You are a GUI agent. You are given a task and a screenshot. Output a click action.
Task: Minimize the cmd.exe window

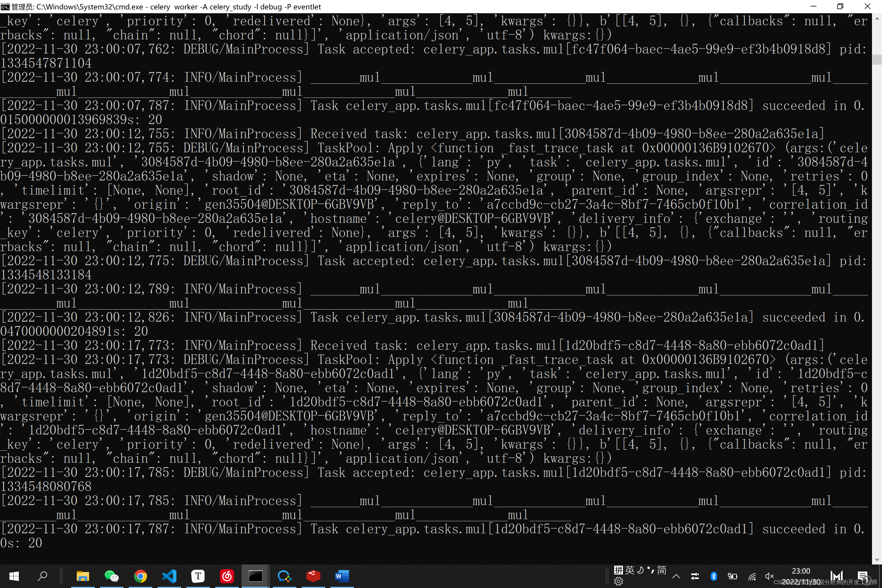pos(813,6)
